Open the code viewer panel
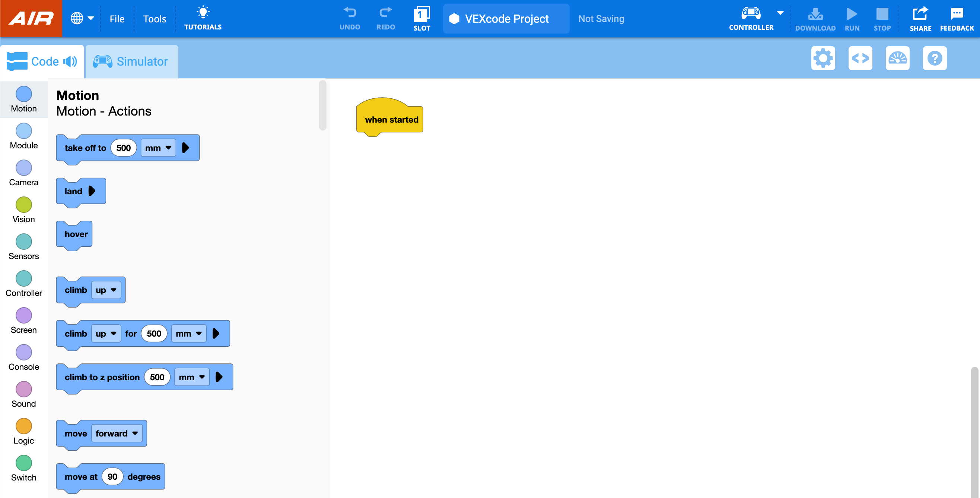The width and height of the screenshot is (980, 498). pyautogui.click(x=860, y=58)
